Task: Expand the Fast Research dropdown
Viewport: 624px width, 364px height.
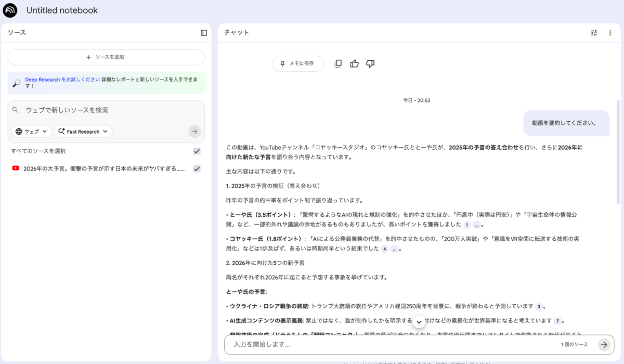Action: point(83,132)
